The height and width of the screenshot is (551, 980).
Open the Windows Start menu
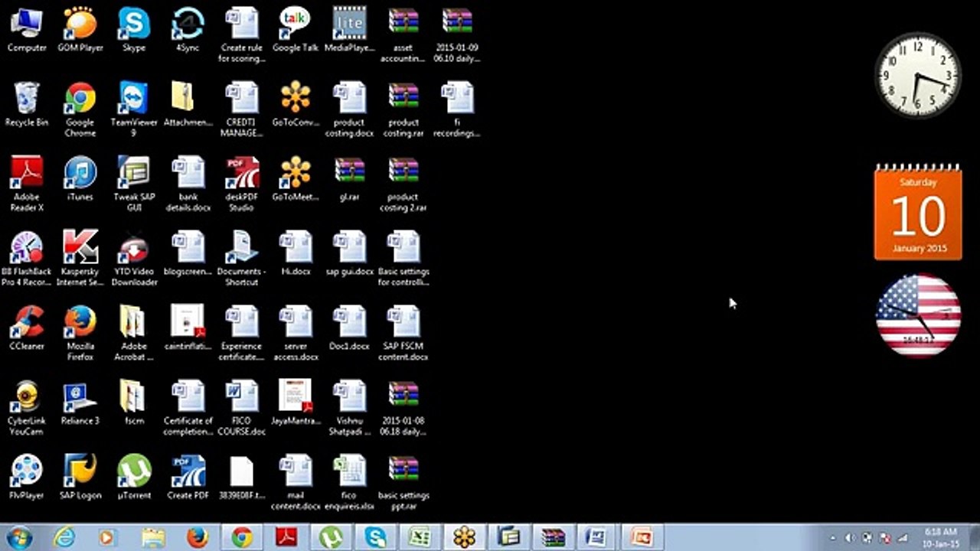(18, 537)
